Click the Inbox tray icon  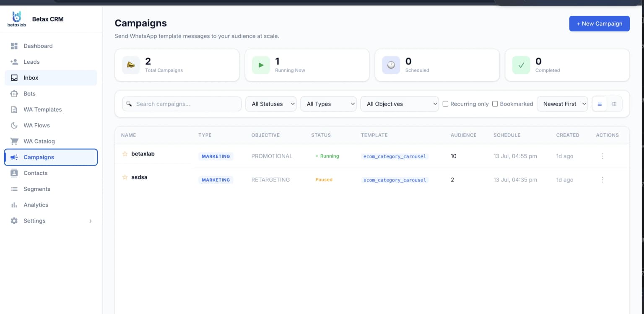point(14,78)
